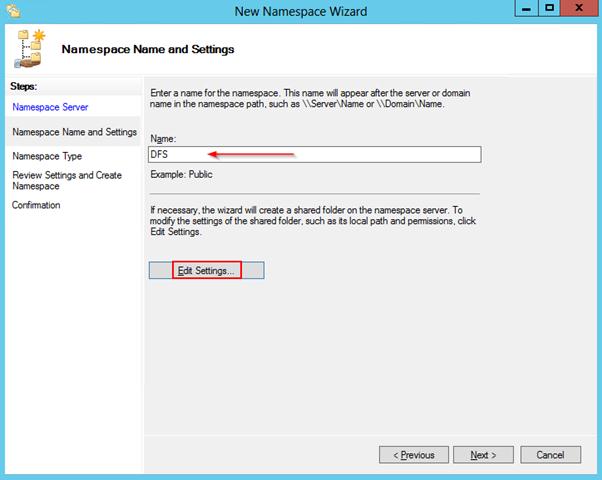
Task: Click the bold Namespace Name and Settings page heading
Action: point(148,48)
